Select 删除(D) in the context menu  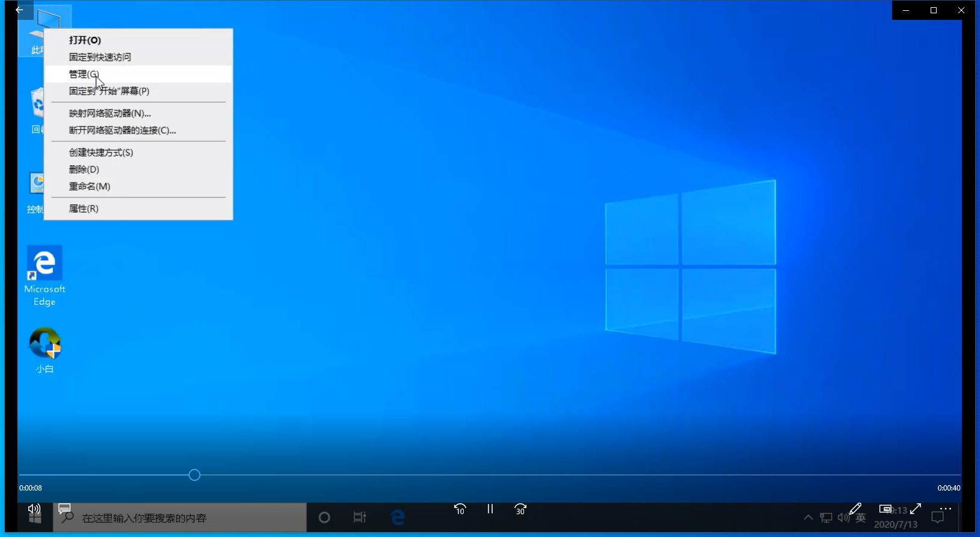tap(139, 169)
